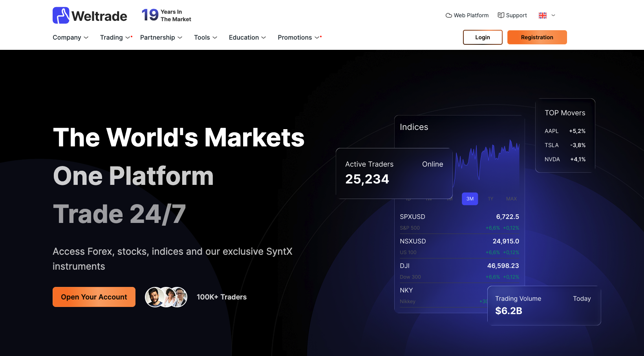644x356 pixels.
Task: Click the 100K+ Traders text
Action: tap(221, 297)
